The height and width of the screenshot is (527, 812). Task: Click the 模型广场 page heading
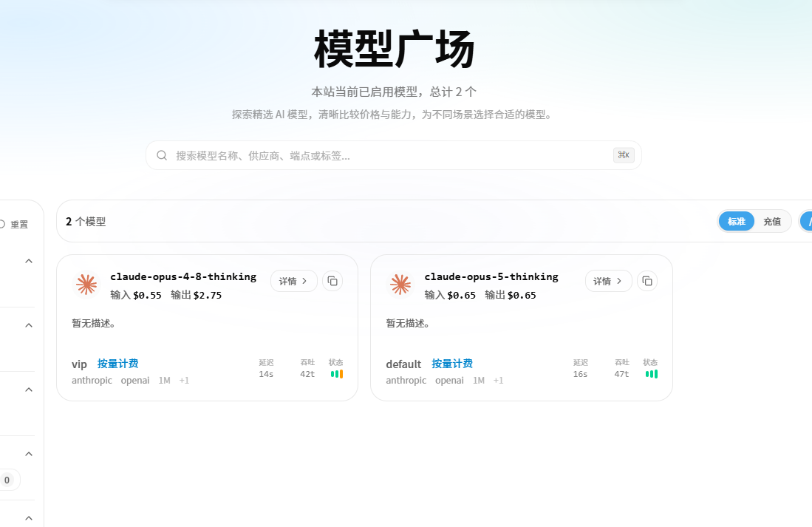point(394,49)
